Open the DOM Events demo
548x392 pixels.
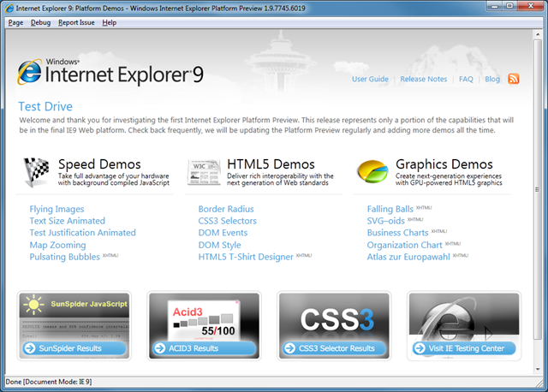(223, 233)
